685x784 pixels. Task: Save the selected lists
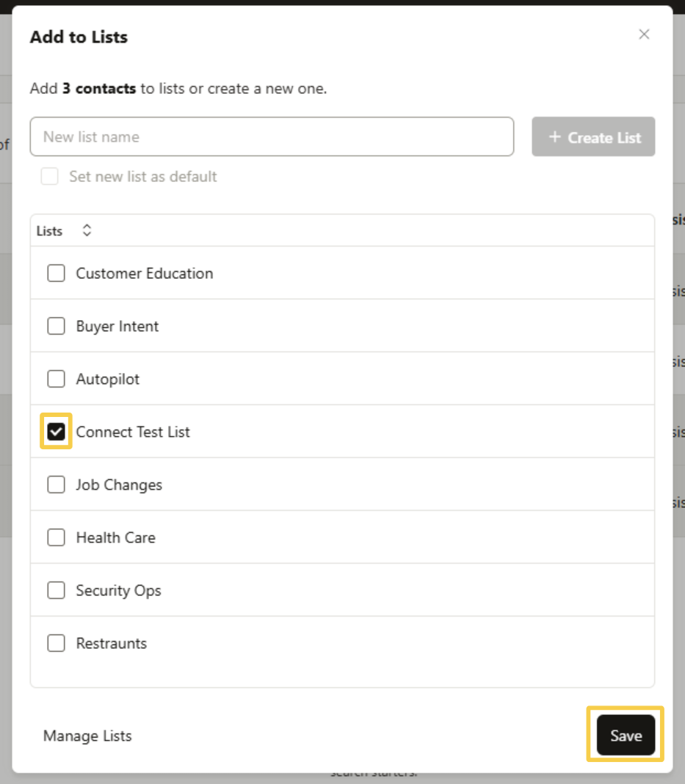coord(625,734)
